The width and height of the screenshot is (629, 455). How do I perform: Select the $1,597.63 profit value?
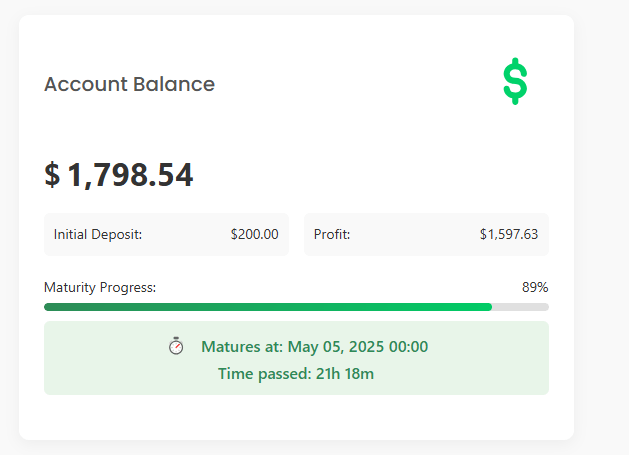(x=509, y=235)
